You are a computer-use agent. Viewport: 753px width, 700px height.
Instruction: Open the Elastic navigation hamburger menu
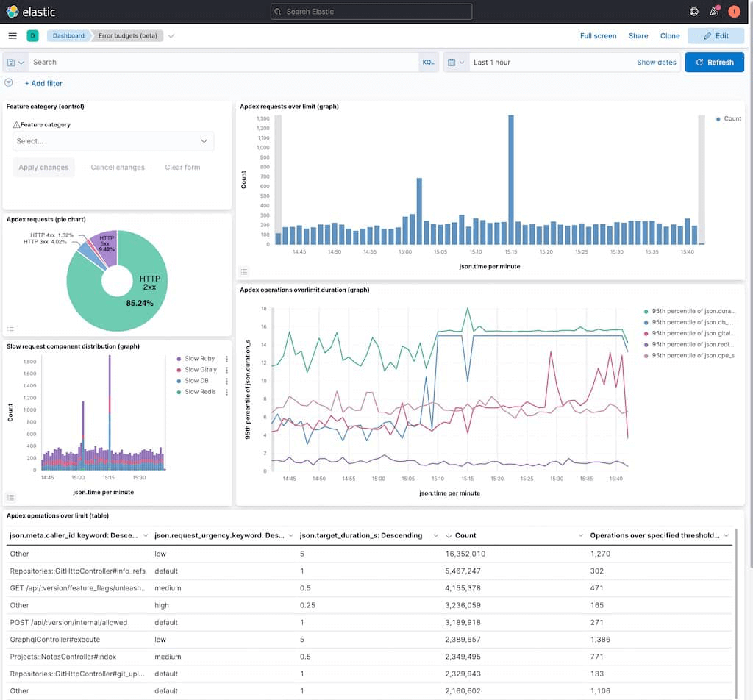click(13, 35)
